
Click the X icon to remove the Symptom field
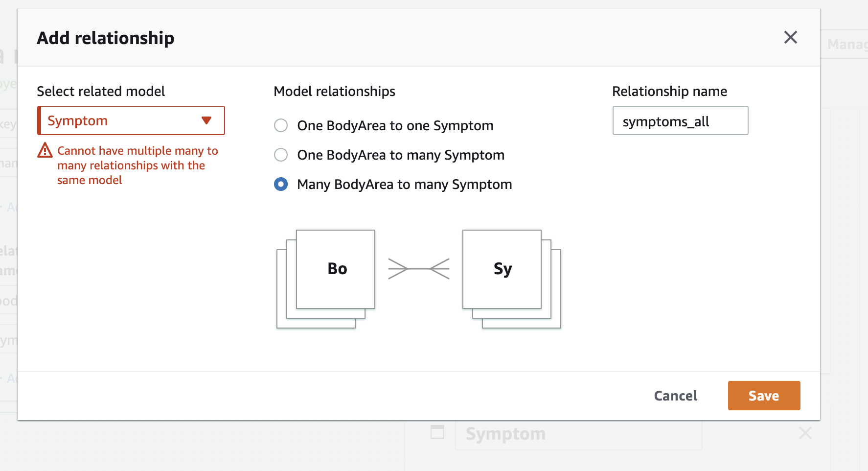(x=805, y=433)
